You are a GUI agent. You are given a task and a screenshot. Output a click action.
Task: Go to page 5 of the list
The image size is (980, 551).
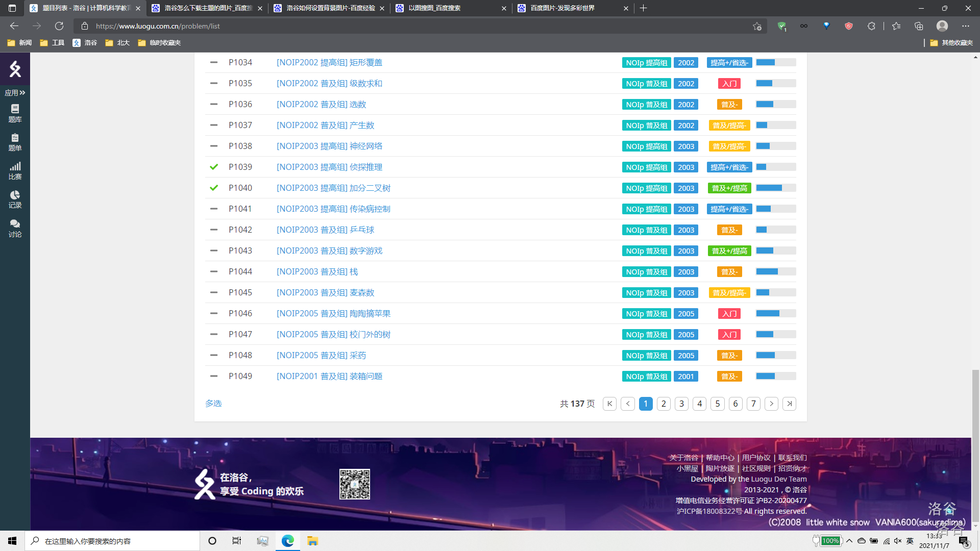(717, 404)
